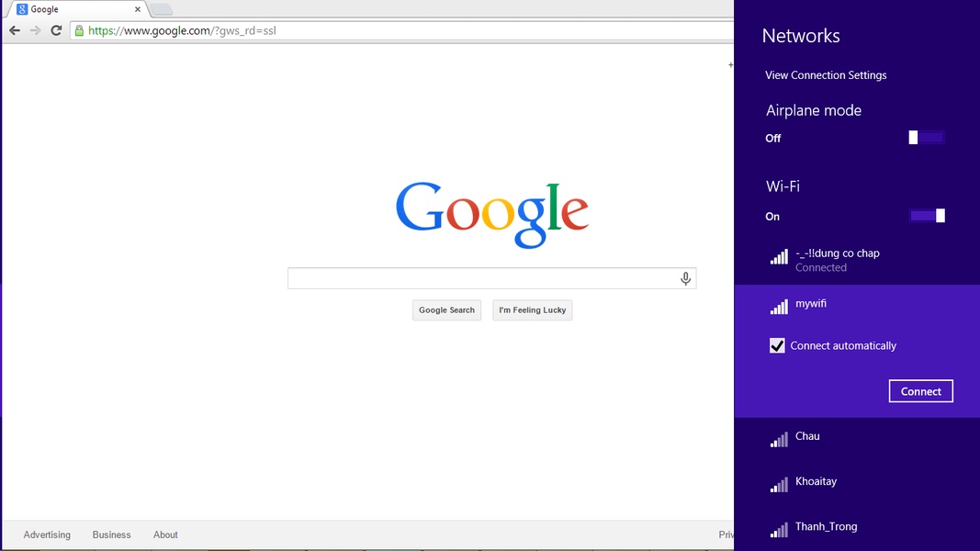This screenshot has height=551, width=980.
Task: Select the Google browser tab
Action: click(x=77, y=9)
